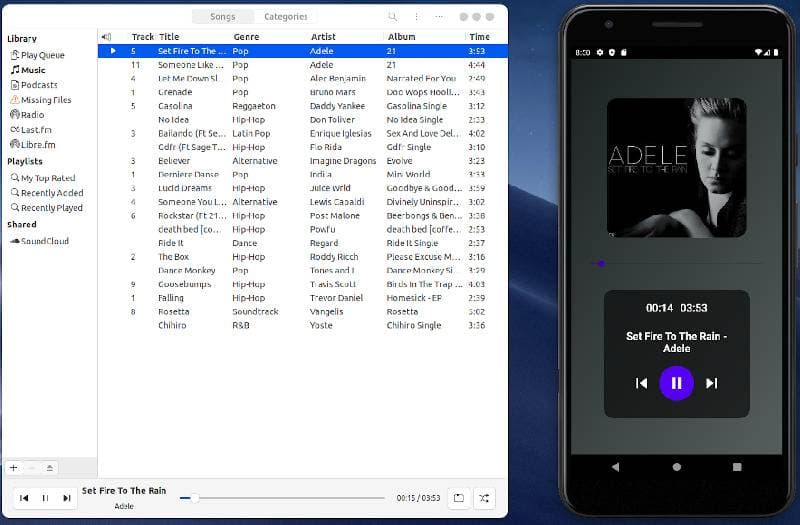Sort by the Genre column header
Viewport: 800px width, 525px height.
(246, 37)
